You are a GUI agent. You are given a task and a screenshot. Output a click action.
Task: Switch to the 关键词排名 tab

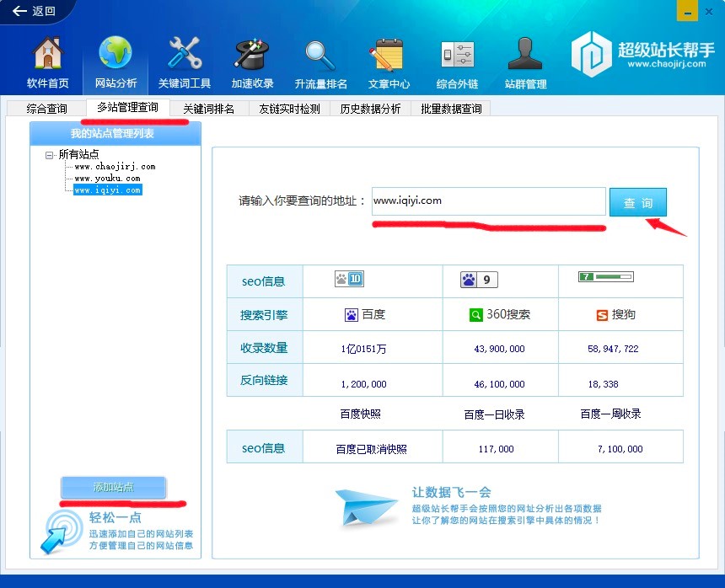[x=208, y=109]
